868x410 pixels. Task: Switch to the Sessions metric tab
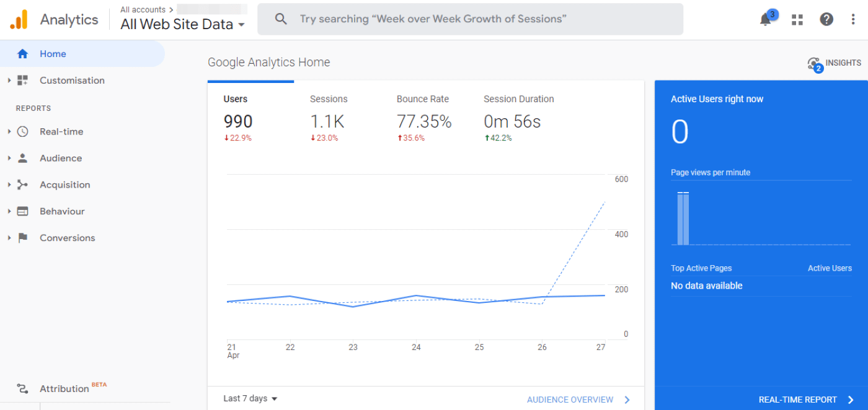pyautogui.click(x=328, y=111)
